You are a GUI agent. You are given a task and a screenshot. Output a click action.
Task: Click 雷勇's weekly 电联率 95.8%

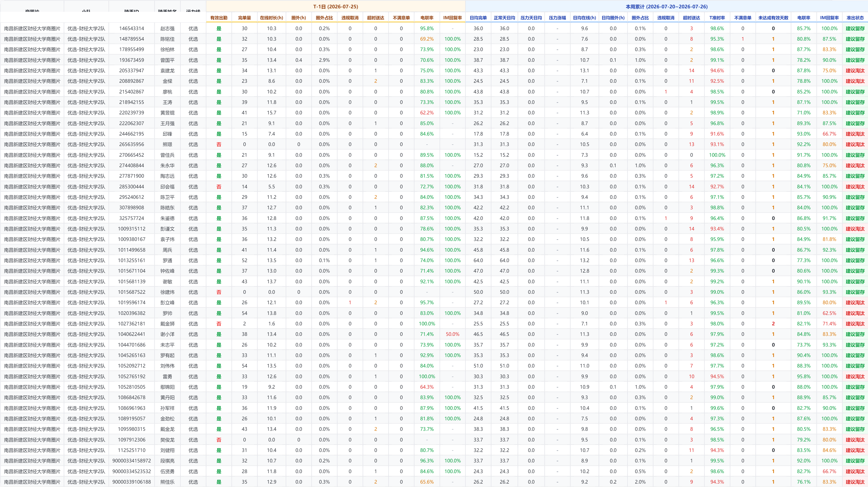click(804, 376)
